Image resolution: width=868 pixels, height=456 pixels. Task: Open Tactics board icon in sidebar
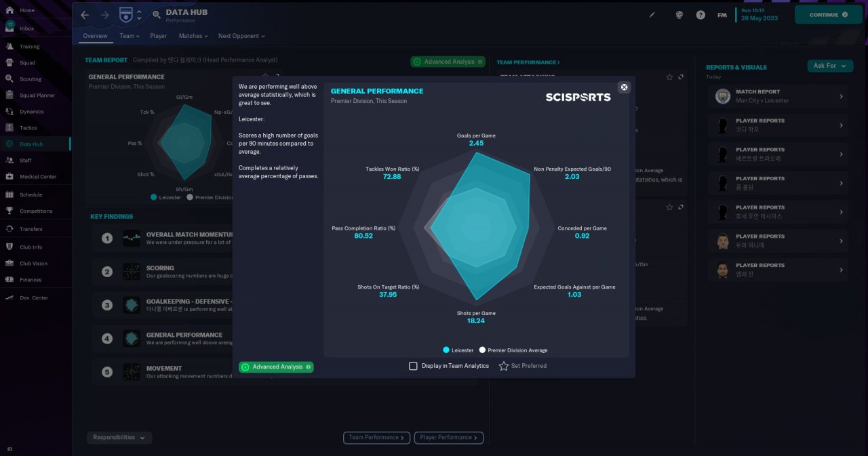[x=9, y=128]
